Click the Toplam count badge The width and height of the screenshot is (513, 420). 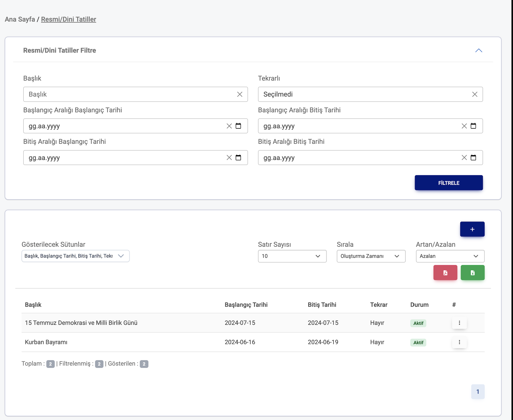[x=50, y=364]
